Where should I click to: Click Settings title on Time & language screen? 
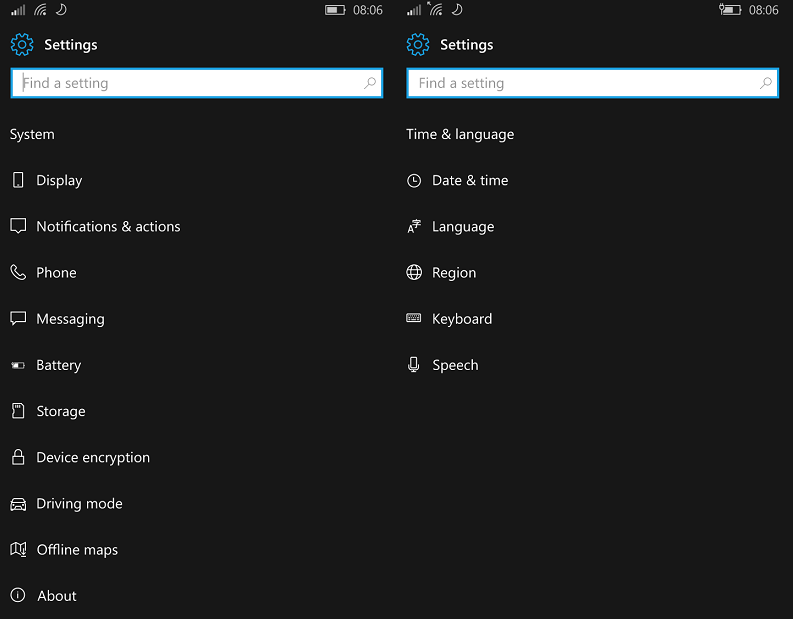466,45
